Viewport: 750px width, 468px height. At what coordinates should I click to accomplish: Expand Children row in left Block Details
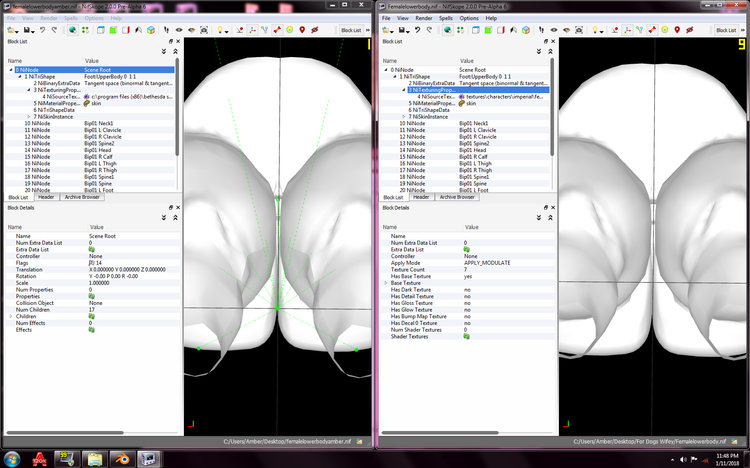[11, 316]
